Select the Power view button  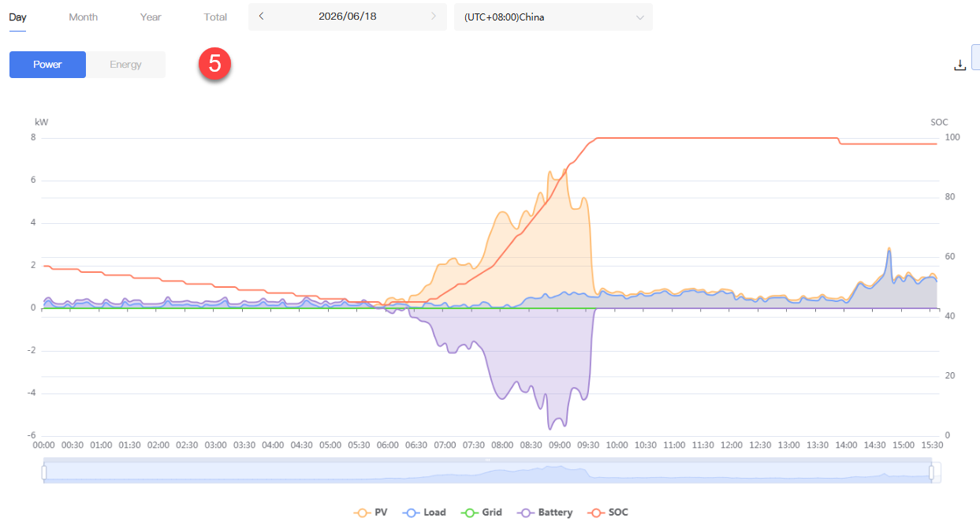coord(47,65)
